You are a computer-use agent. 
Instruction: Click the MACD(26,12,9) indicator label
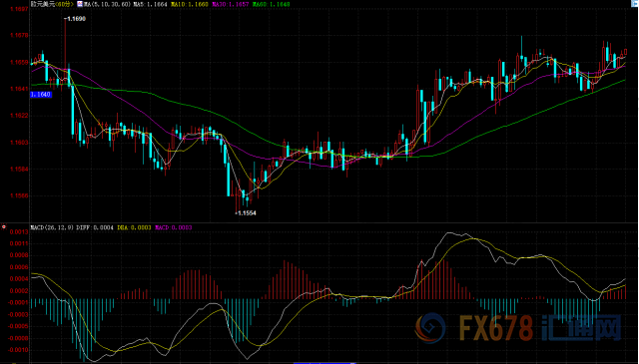point(52,227)
